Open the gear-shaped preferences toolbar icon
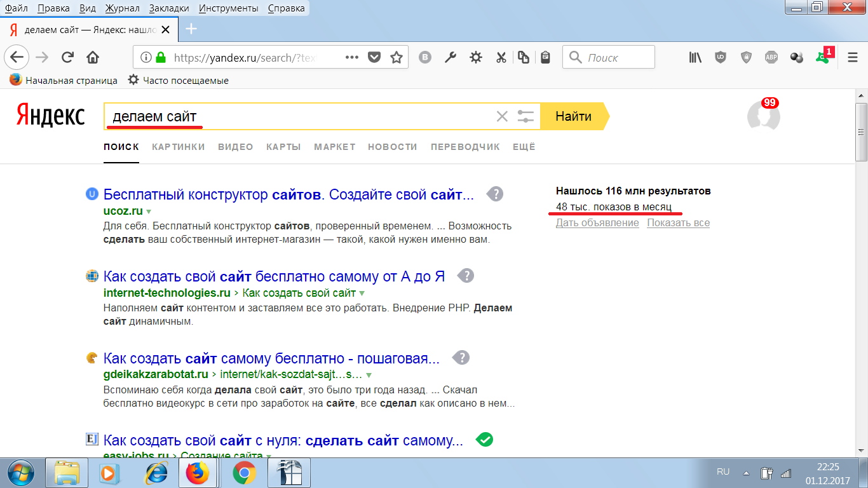This screenshot has height=488, width=868. tap(476, 57)
